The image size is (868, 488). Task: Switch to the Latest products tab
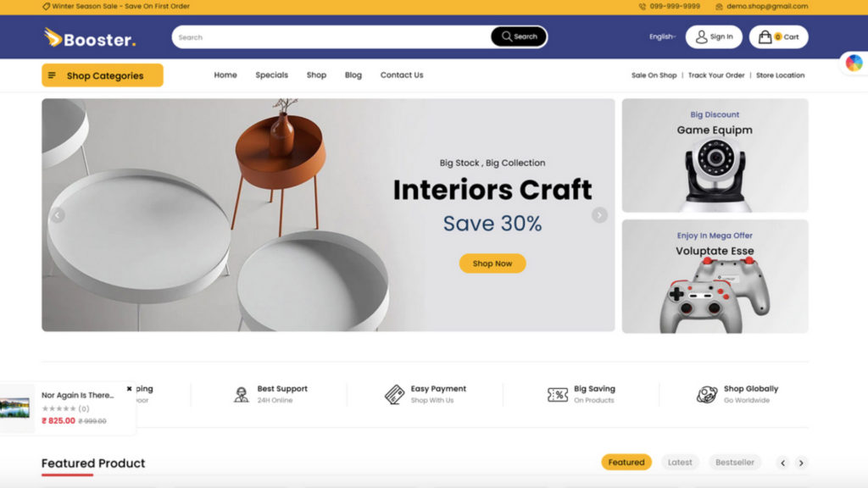click(x=680, y=462)
